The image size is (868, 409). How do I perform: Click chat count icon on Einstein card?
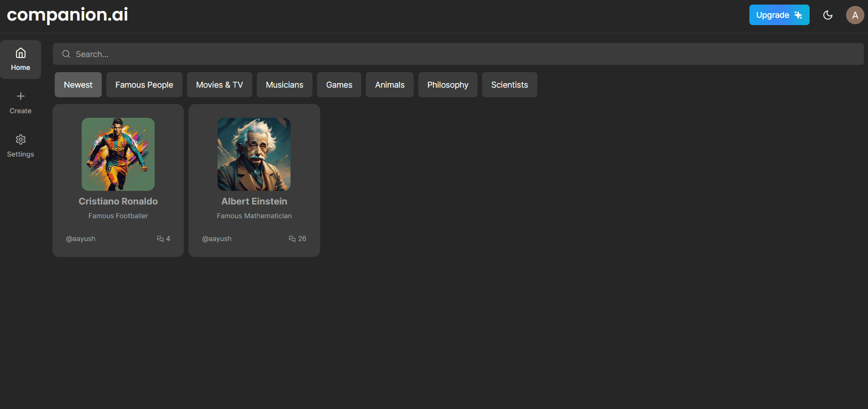(292, 239)
